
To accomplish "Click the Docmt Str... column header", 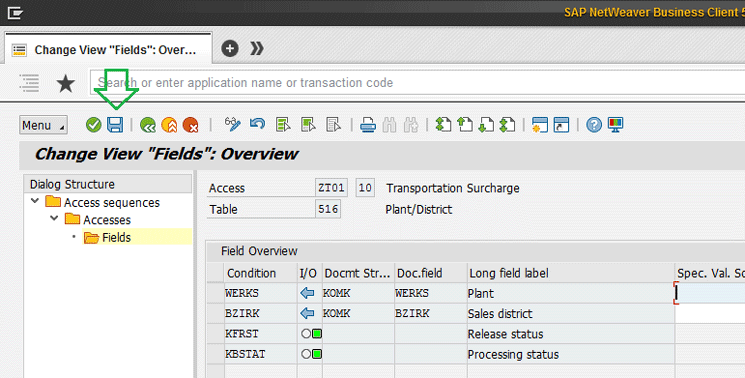I will [358, 273].
